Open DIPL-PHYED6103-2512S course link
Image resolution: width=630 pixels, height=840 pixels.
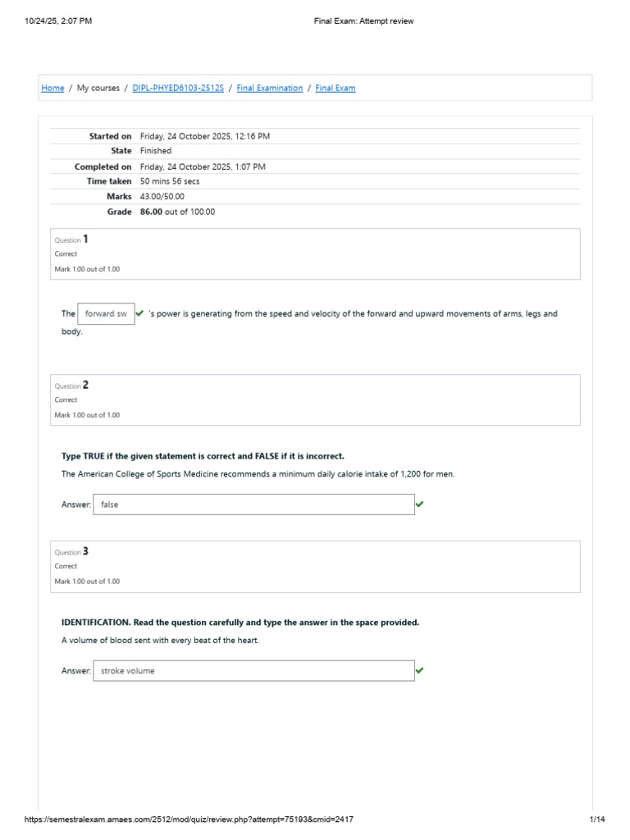178,88
